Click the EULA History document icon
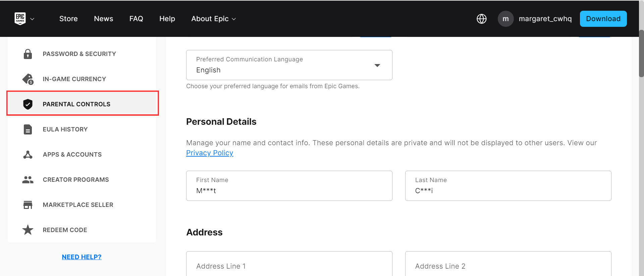 [x=28, y=129]
